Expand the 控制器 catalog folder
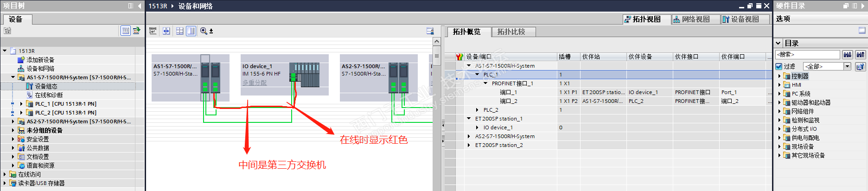 click(779, 76)
